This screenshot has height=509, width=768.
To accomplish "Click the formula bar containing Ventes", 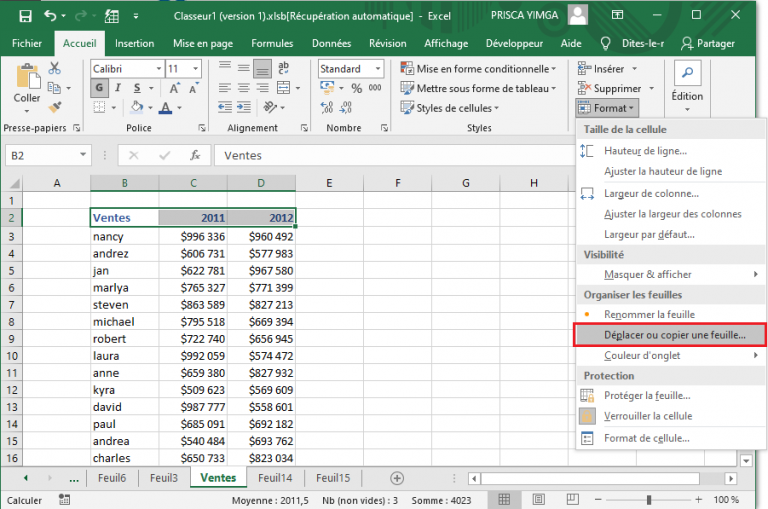I will [394, 155].
